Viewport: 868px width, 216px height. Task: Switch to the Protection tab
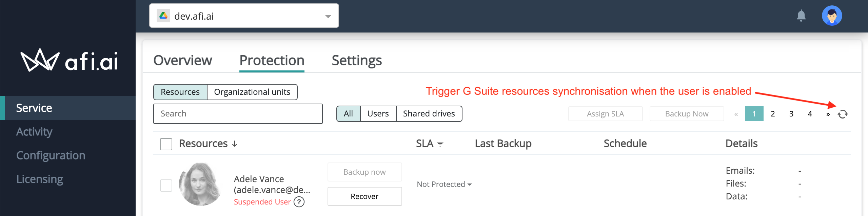click(x=272, y=60)
